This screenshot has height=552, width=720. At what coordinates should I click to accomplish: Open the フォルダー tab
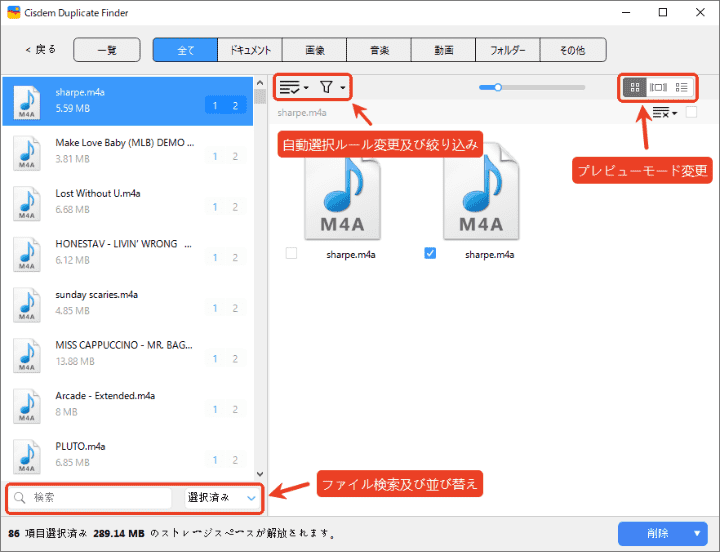coord(507,50)
